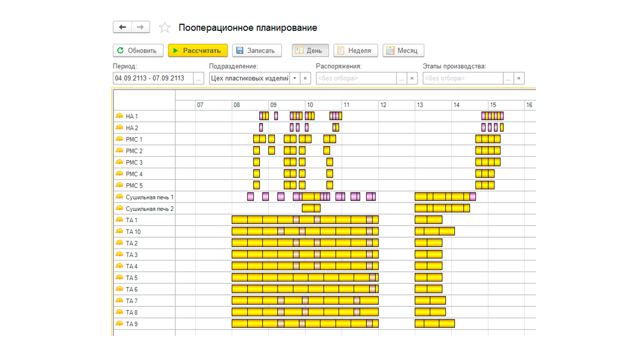The width and height of the screenshot is (644, 352).
Task: Click the Цех пластиковых изделий field
Action: click(250, 78)
